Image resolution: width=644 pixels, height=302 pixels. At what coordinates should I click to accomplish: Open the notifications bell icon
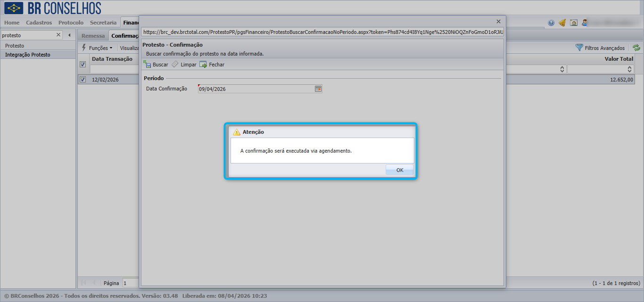[562, 23]
